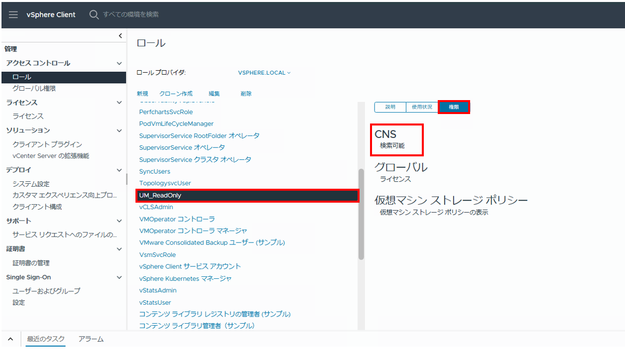
Task: Select the TopologysvcUser role
Action: [165, 183]
